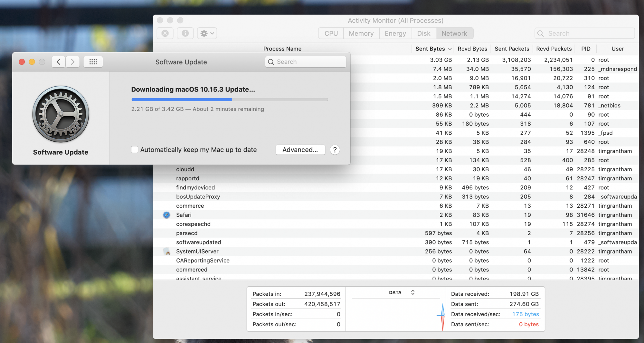
Task: Sort by Rcvd Bytes column
Action: tap(472, 49)
